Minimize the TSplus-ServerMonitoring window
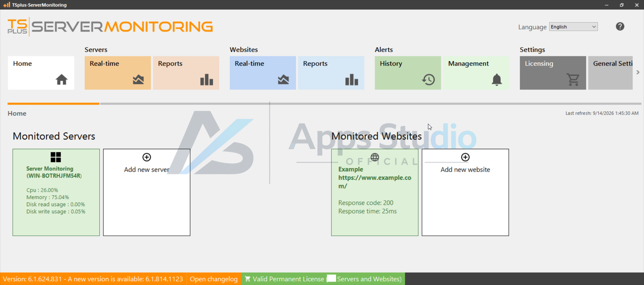The width and height of the screenshot is (644, 285). pyautogui.click(x=607, y=5)
